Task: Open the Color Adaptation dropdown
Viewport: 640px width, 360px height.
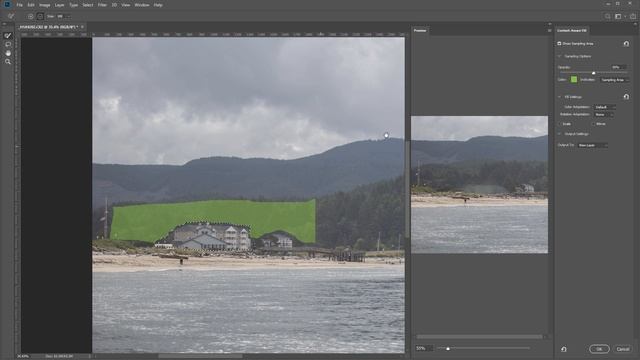Action: tap(604, 107)
